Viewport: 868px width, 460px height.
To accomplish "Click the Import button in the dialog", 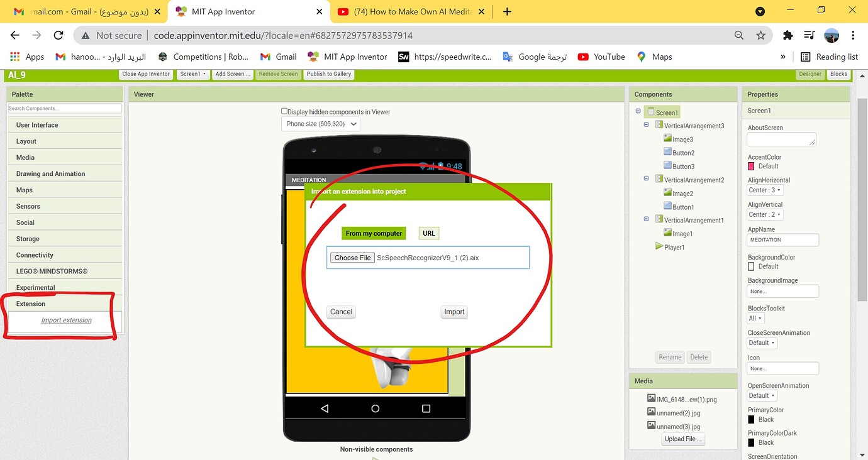I will click(x=453, y=312).
